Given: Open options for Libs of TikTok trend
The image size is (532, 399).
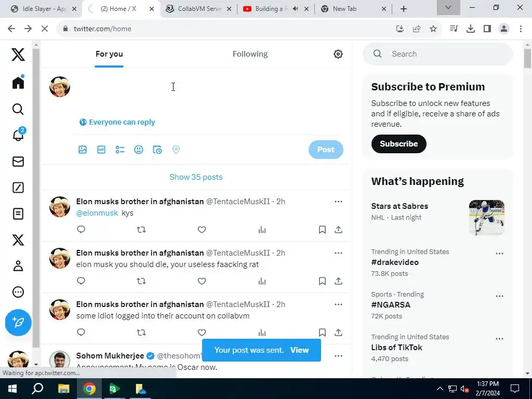Looking at the screenshot, I should click(499, 339).
